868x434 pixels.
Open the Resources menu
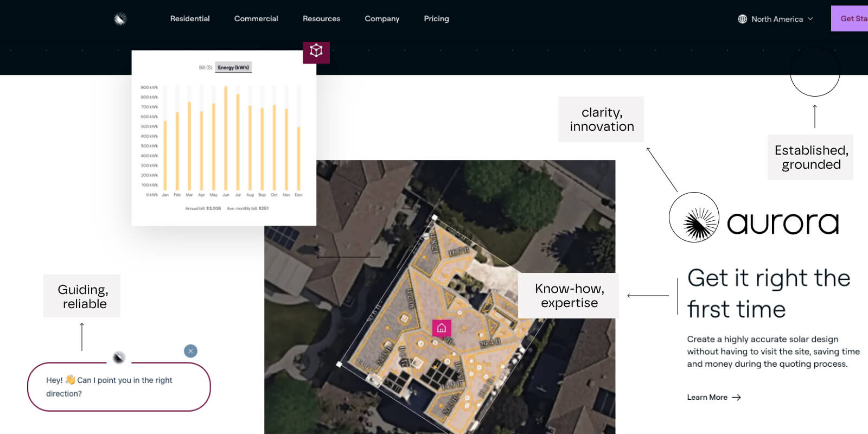(321, 18)
